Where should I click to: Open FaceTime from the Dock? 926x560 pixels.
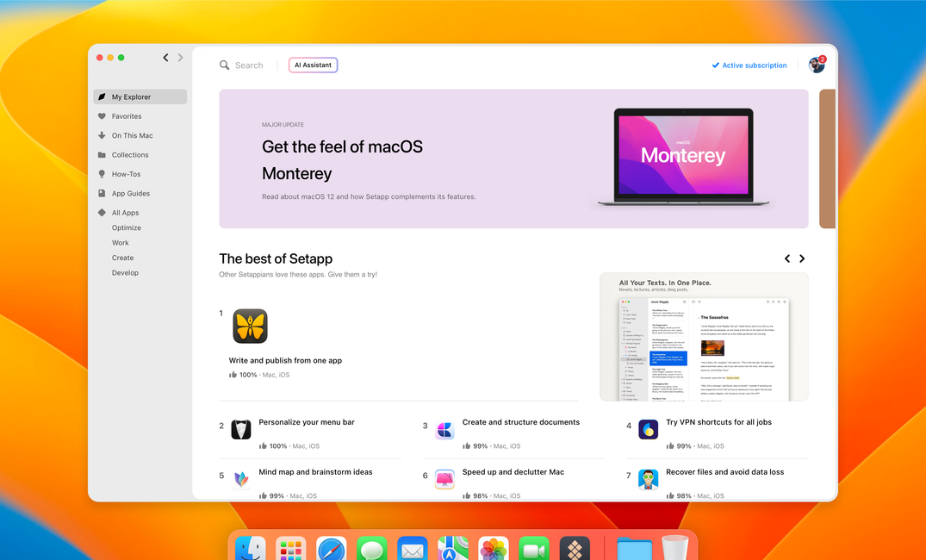click(534, 550)
